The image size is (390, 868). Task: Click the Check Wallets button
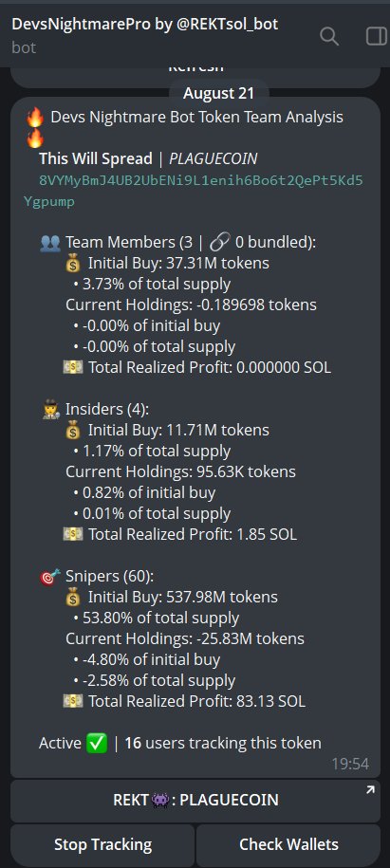pos(288,844)
